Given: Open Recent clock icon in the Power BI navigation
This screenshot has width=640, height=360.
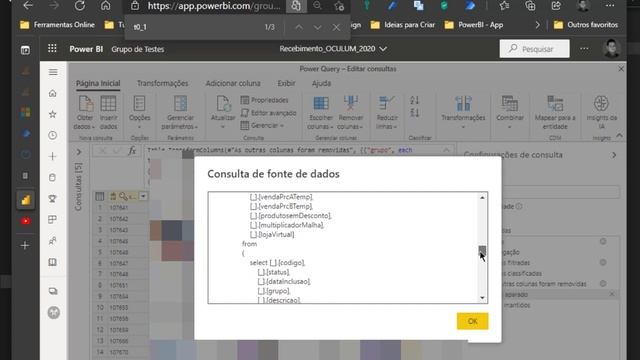Looking at the screenshot, I should 53,135.
